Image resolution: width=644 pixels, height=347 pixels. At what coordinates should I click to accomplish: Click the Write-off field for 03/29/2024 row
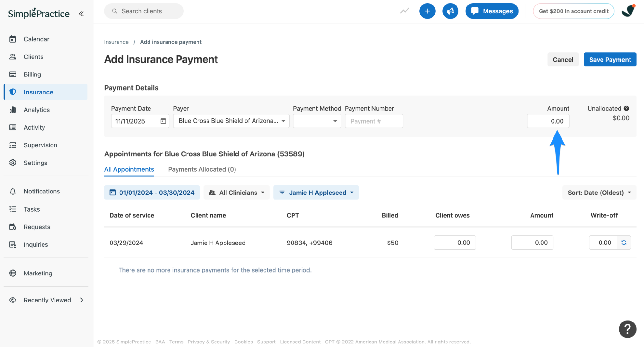[x=603, y=243]
